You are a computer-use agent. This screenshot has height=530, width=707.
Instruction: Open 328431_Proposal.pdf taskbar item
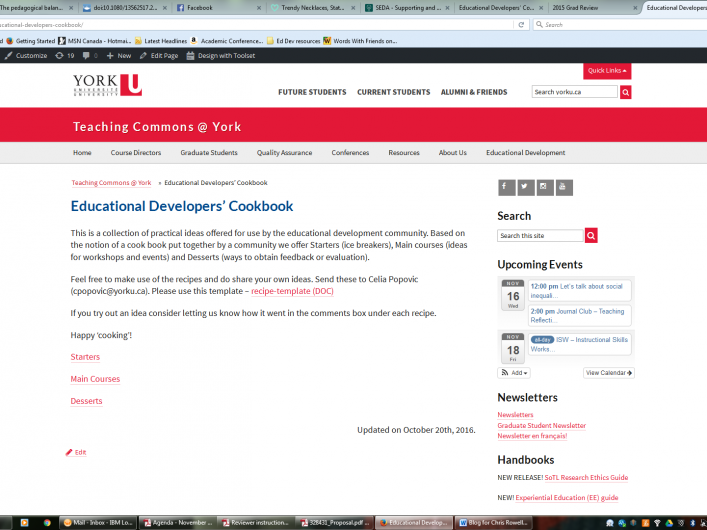[335, 523]
